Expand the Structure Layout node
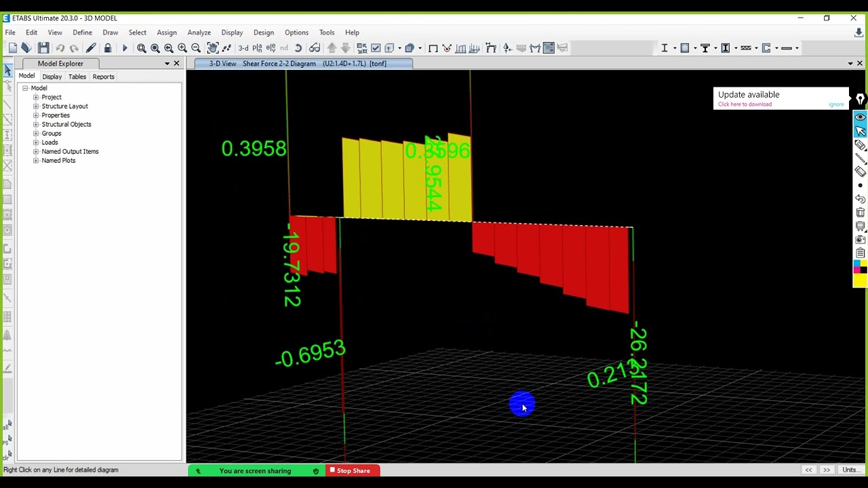This screenshot has height=488, width=868. click(36, 106)
